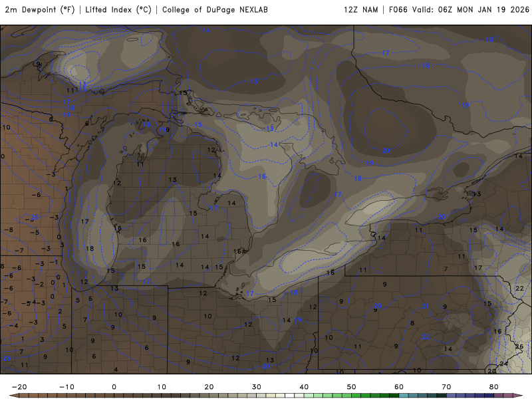Click the "12Z NAM" model run label
The width and height of the screenshot is (532, 399).
point(360,10)
